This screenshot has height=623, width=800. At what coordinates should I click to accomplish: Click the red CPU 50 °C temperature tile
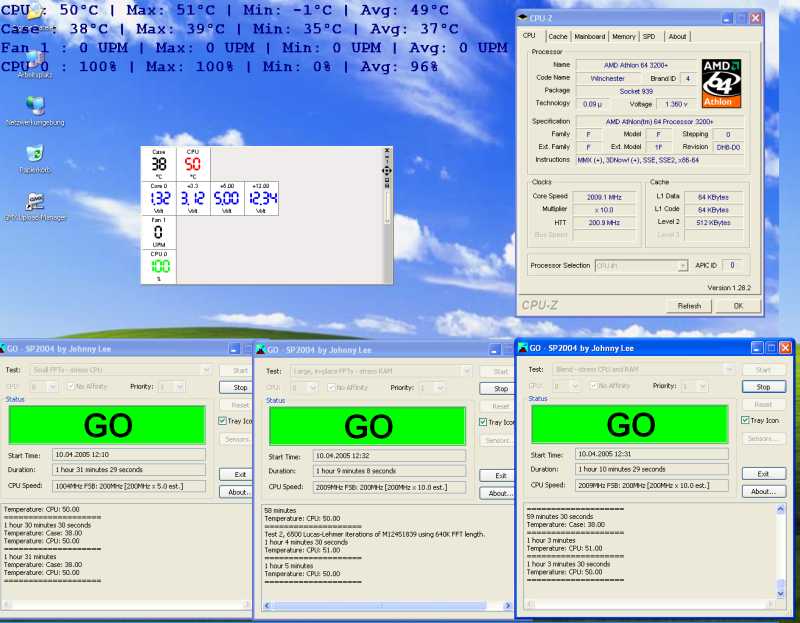193,164
